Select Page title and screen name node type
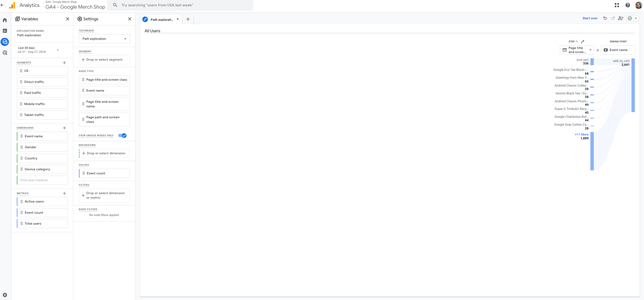This screenshot has height=300, width=644. pyautogui.click(x=104, y=104)
